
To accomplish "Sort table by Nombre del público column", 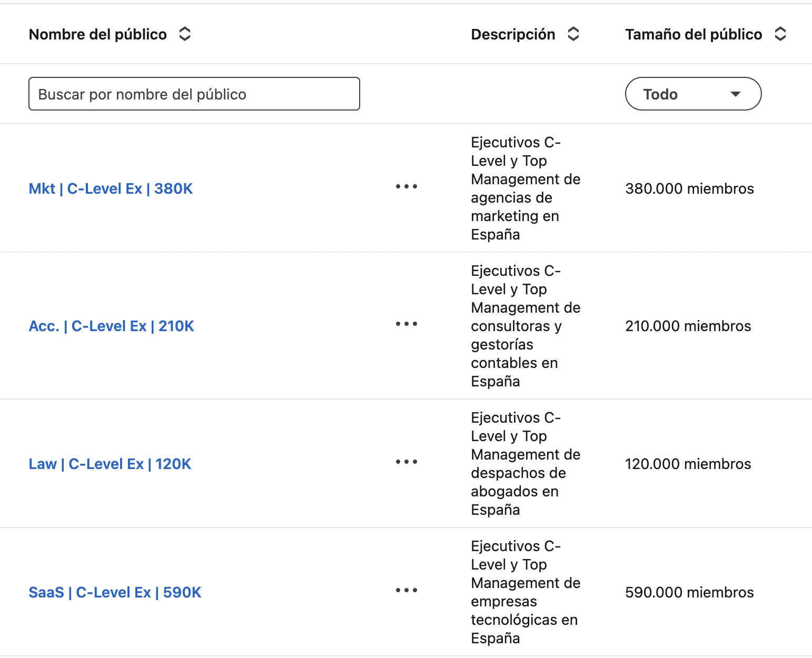I will point(185,34).
